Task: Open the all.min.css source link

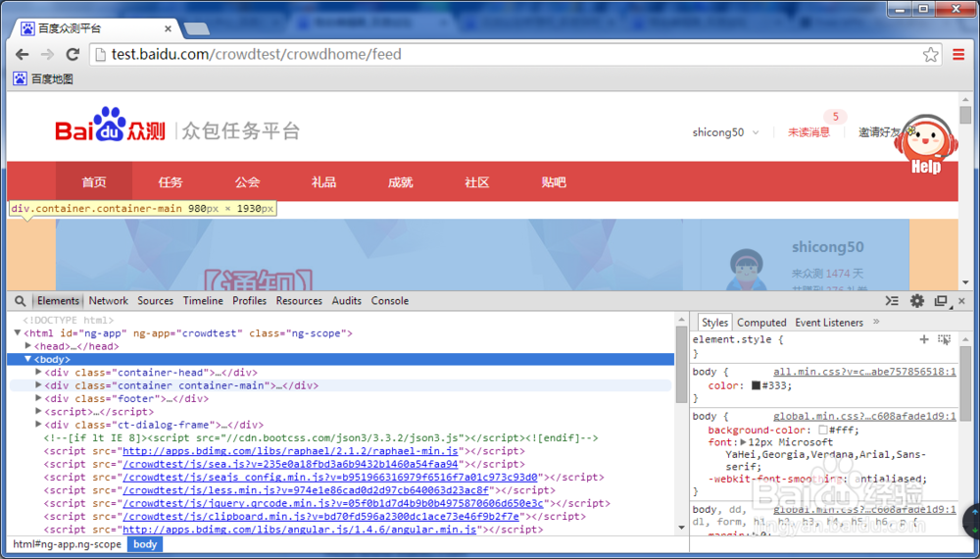Action: pyautogui.click(x=864, y=372)
